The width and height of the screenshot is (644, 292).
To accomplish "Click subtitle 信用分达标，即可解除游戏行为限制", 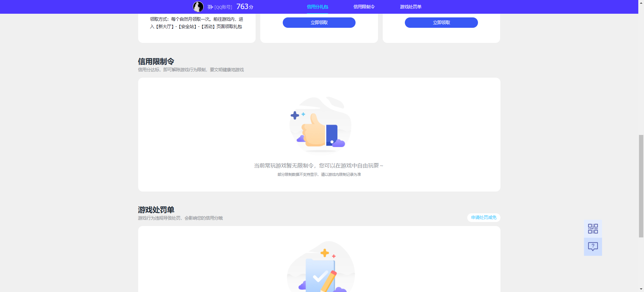I will pos(191,70).
